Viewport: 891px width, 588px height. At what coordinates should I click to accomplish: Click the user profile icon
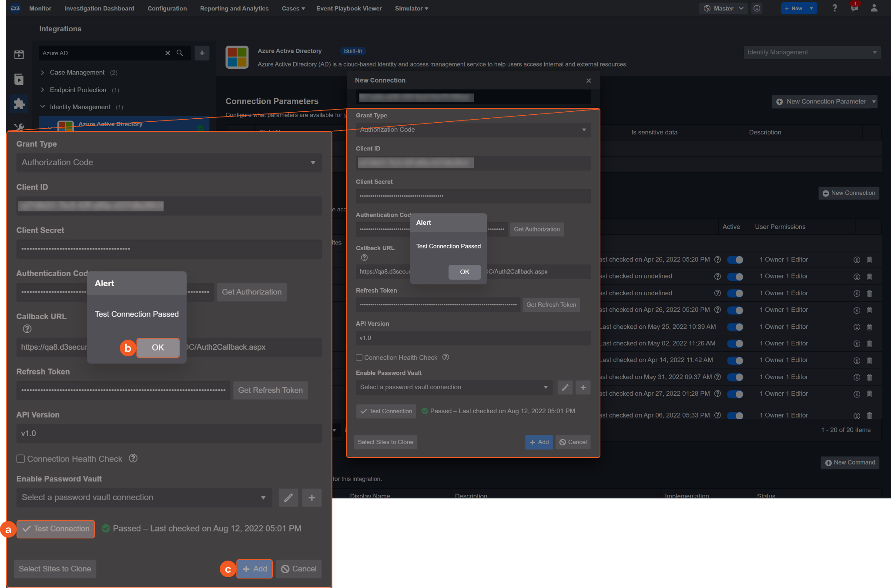[874, 8]
